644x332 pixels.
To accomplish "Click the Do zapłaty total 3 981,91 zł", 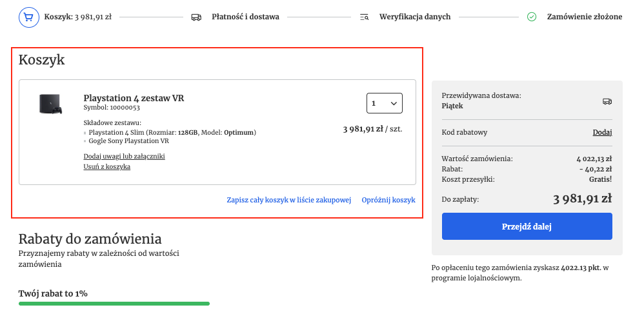I will click(582, 199).
